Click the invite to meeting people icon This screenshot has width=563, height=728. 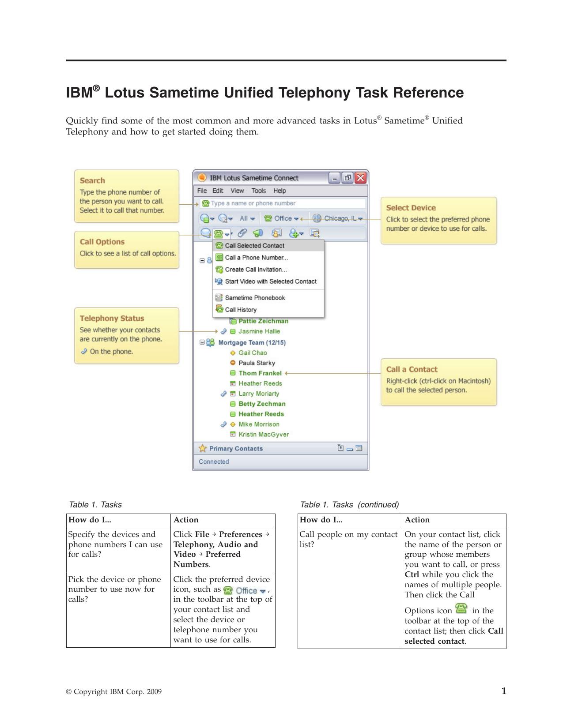pos(276,233)
